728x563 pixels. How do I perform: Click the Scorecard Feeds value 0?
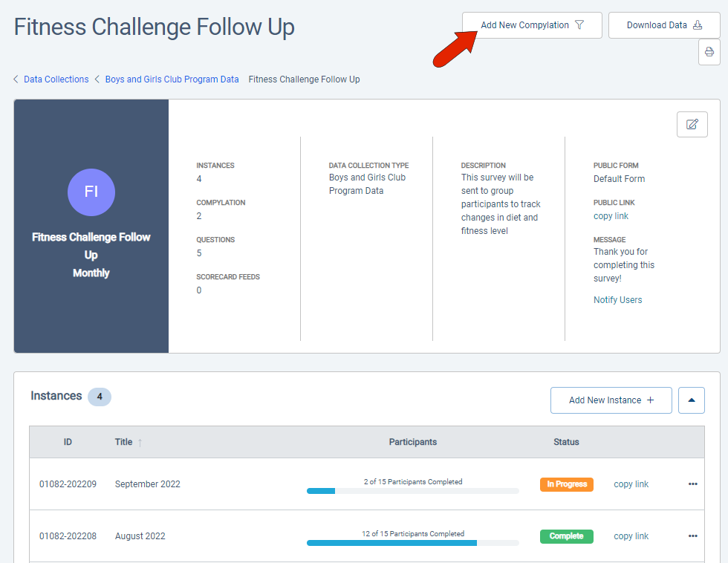pos(199,290)
